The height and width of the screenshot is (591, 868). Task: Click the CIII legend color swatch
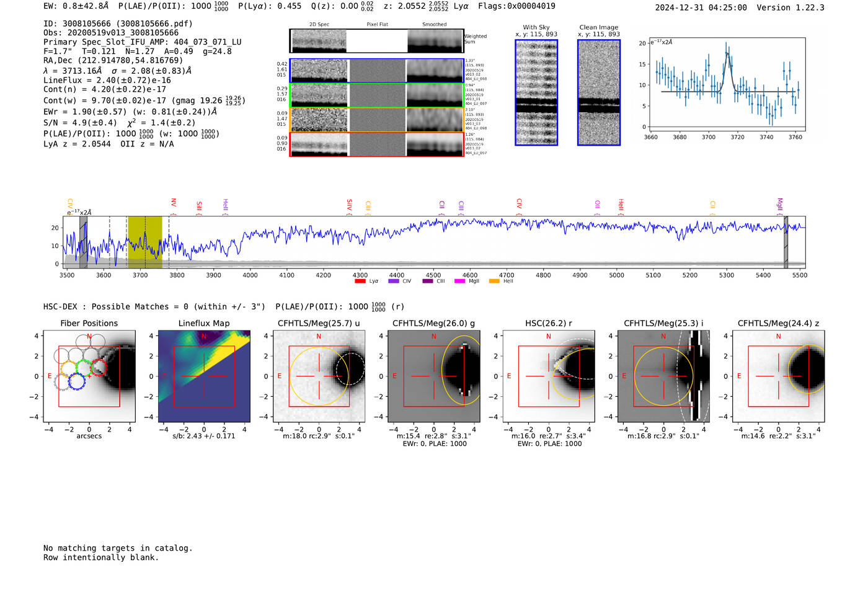point(428,281)
